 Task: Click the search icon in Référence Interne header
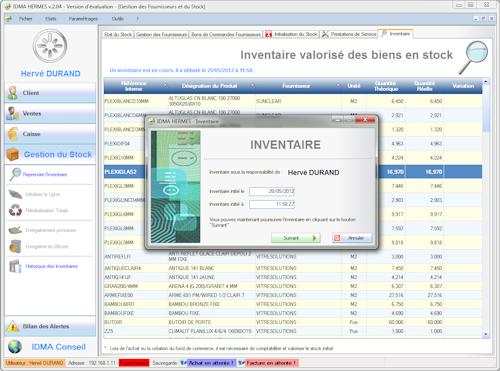pyautogui.click(x=166, y=86)
